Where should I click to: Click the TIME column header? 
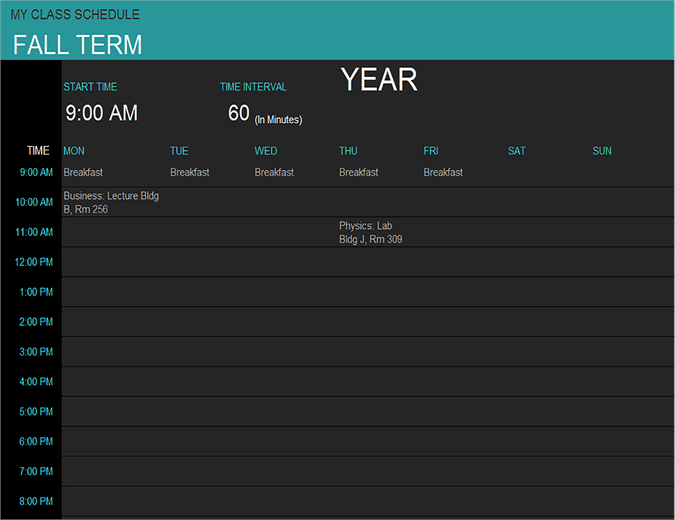click(38, 151)
